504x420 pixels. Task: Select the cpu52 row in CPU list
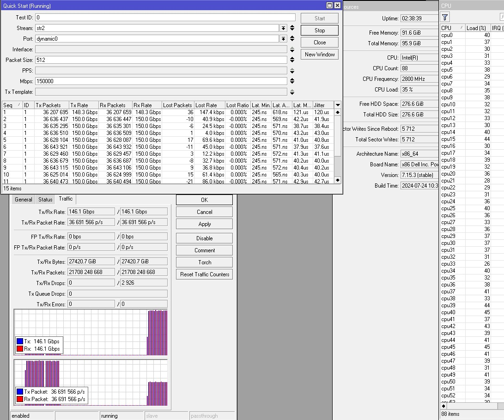coord(472,396)
